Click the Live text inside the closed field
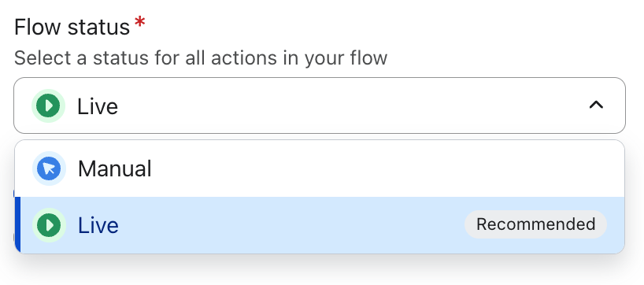This screenshot has width=644, height=285. 98,106
